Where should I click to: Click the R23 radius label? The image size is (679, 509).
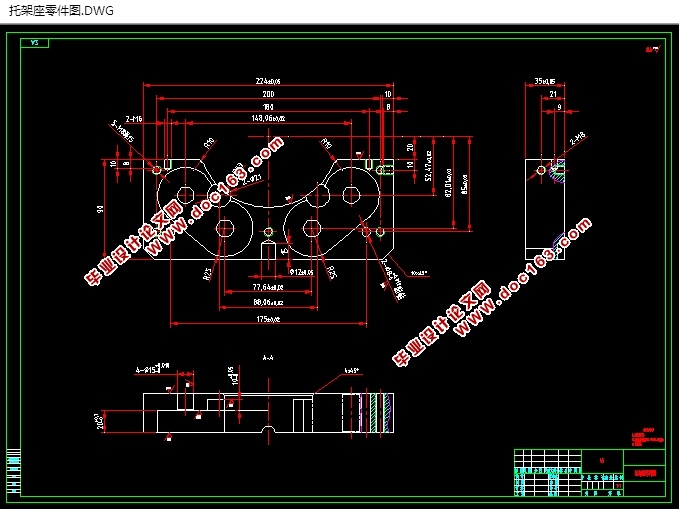(208, 270)
